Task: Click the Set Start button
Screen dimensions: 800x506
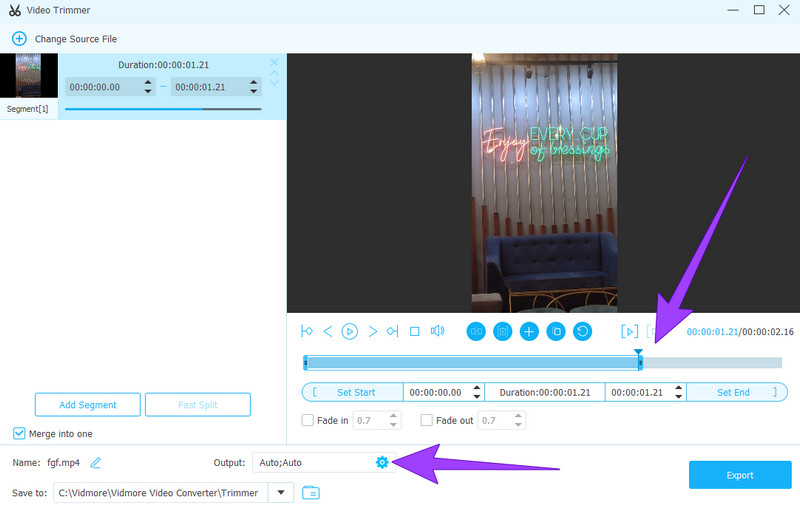Action: (353, 392)
